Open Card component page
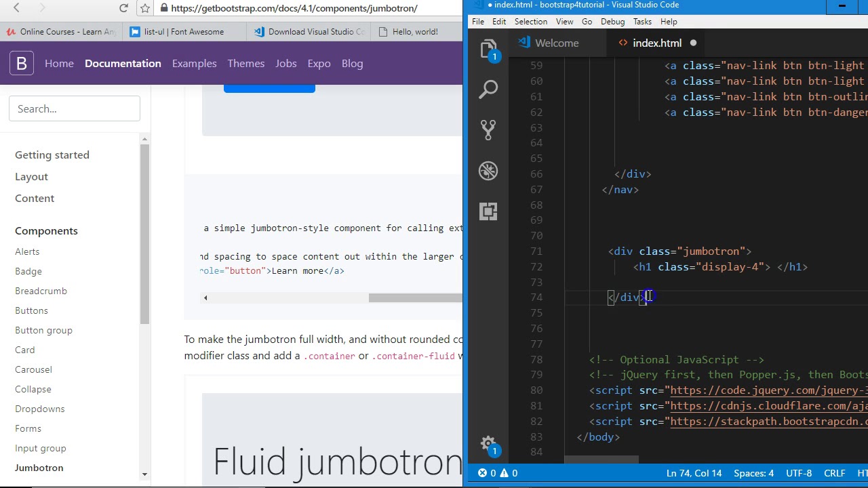Screen dimensions: 868x488 (24, 350)
